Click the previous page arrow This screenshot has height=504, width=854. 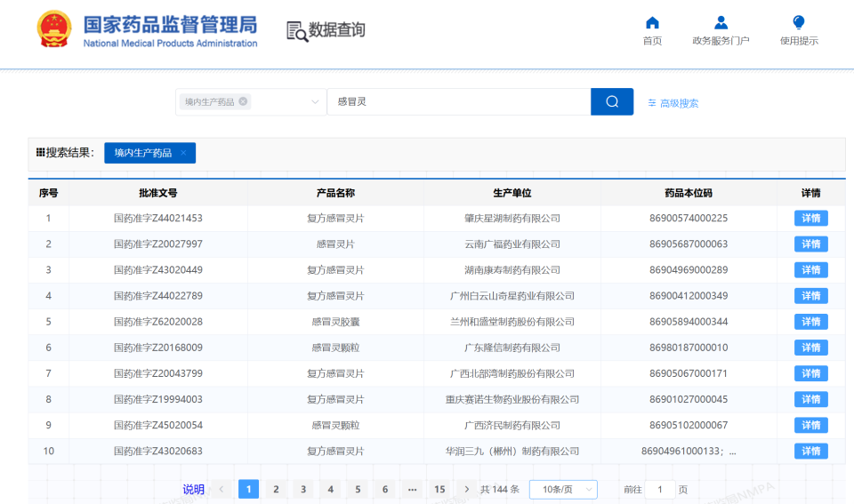(222, 489)
